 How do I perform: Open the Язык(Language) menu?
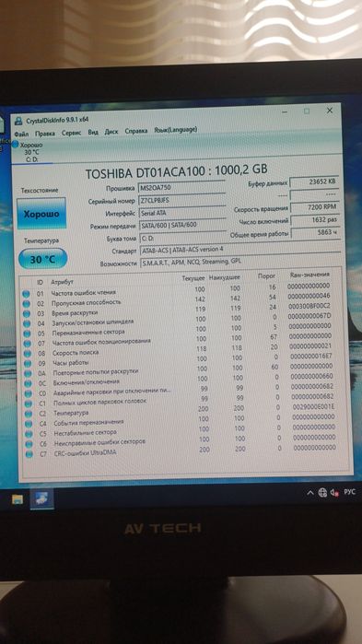coord(176,130)
